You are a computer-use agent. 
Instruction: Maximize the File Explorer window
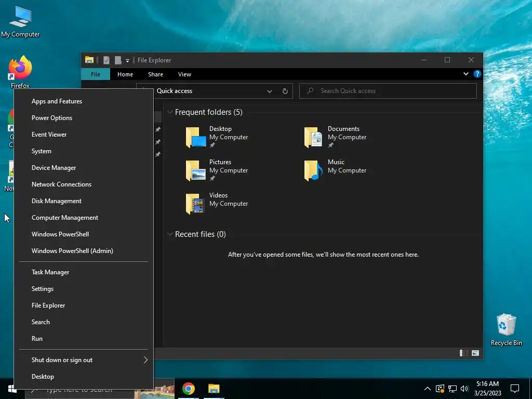(447, 60)
